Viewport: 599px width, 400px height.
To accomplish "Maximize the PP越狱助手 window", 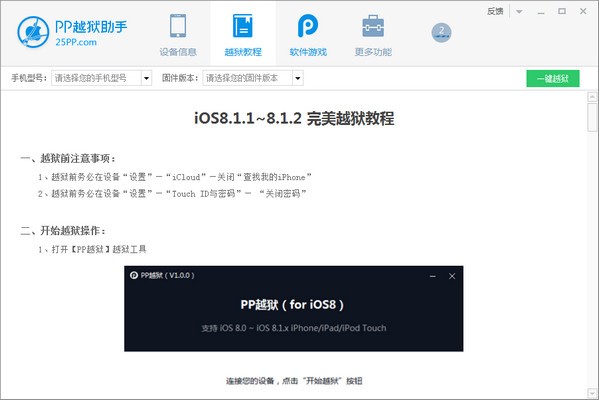I will tap(562, 11).
